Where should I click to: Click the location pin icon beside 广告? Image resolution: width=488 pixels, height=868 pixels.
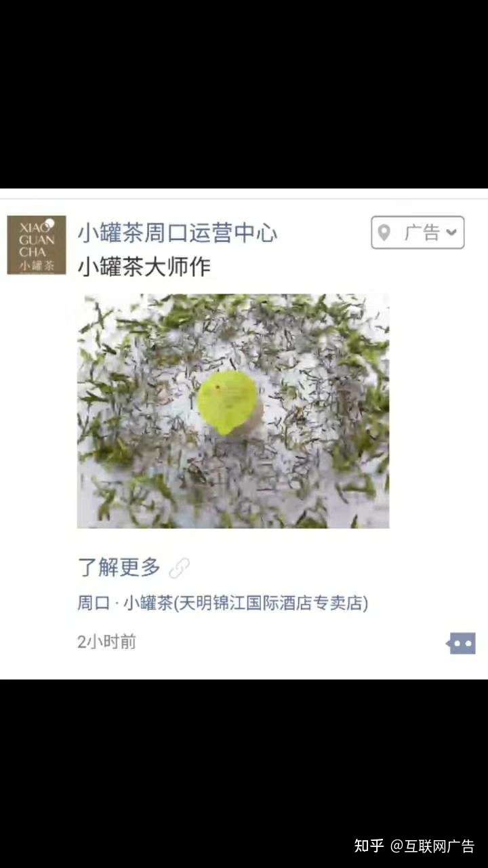(x=384, y=233)
